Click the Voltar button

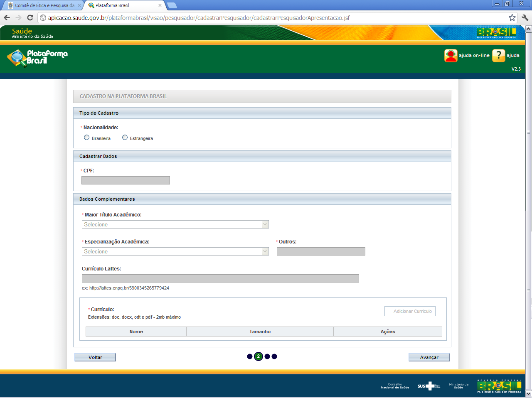95,357
